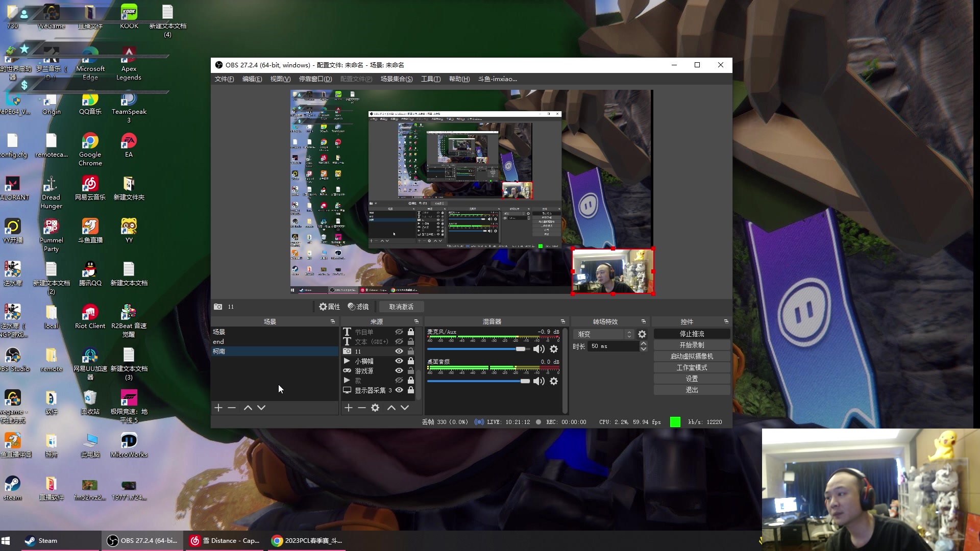Show the hidden 节目单 source
Viewport: 980px width, 551px height.
[399, 332]
